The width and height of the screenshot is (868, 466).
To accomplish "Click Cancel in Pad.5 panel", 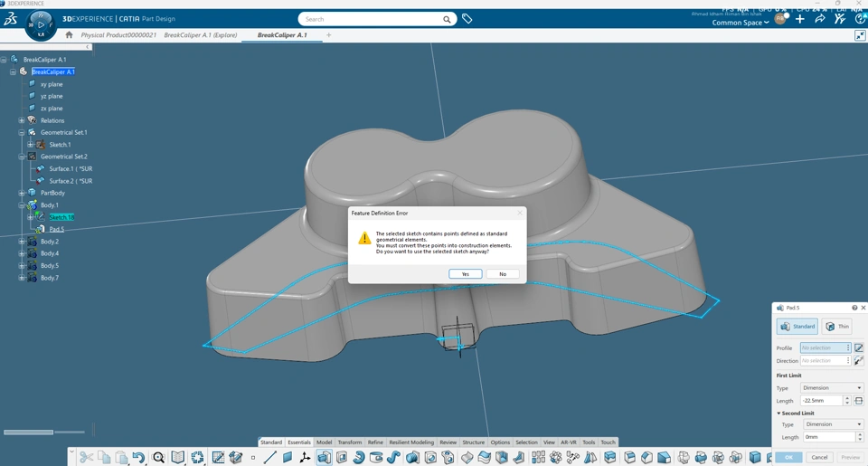I will tap(819, 457).
